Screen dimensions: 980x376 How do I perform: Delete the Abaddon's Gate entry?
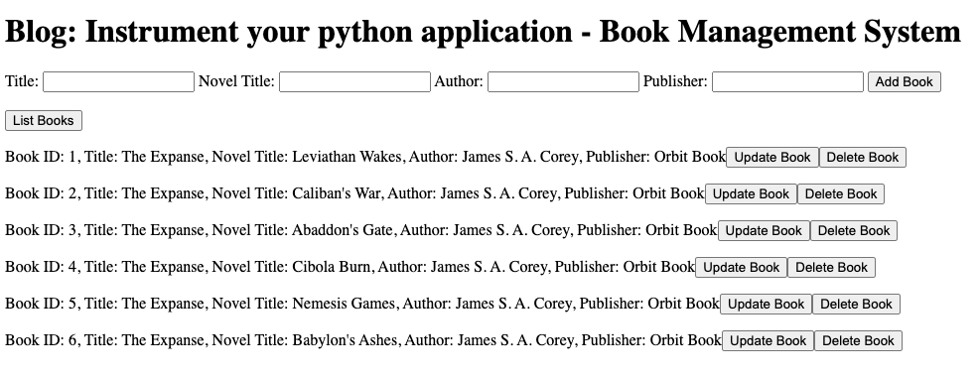point(854,231)
